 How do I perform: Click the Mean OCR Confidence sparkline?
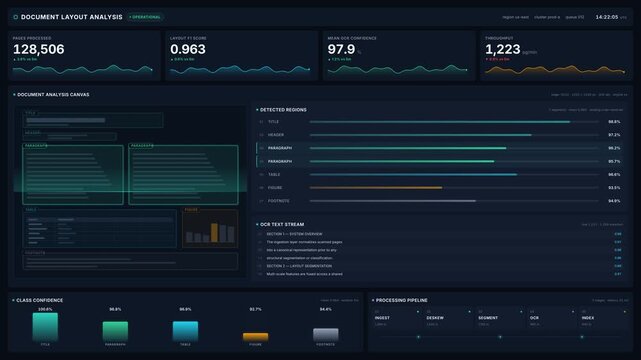pyautogui.click(x=397, y=70)
